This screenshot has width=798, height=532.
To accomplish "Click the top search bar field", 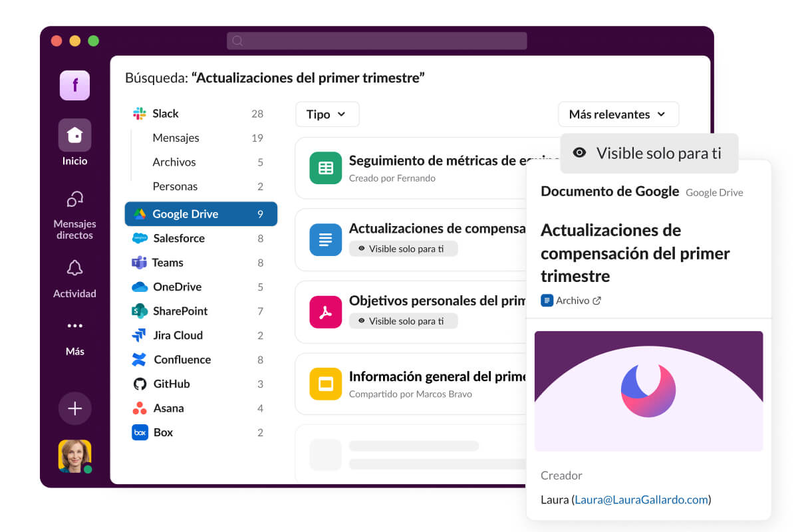I will click(377, 41).
